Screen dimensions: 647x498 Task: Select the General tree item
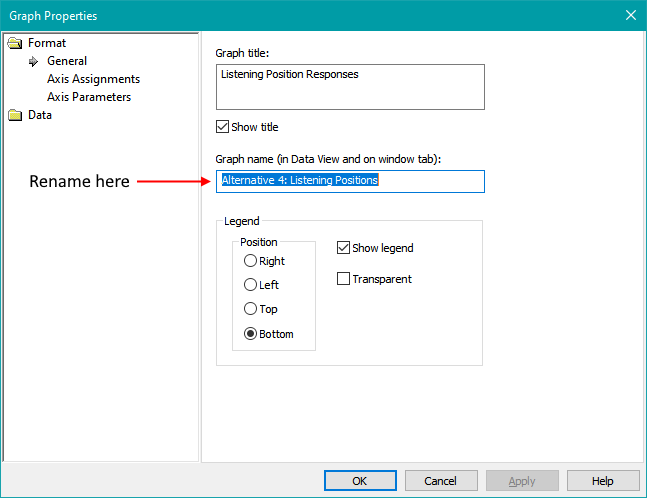pyautogui.click(x=67, y=61)
